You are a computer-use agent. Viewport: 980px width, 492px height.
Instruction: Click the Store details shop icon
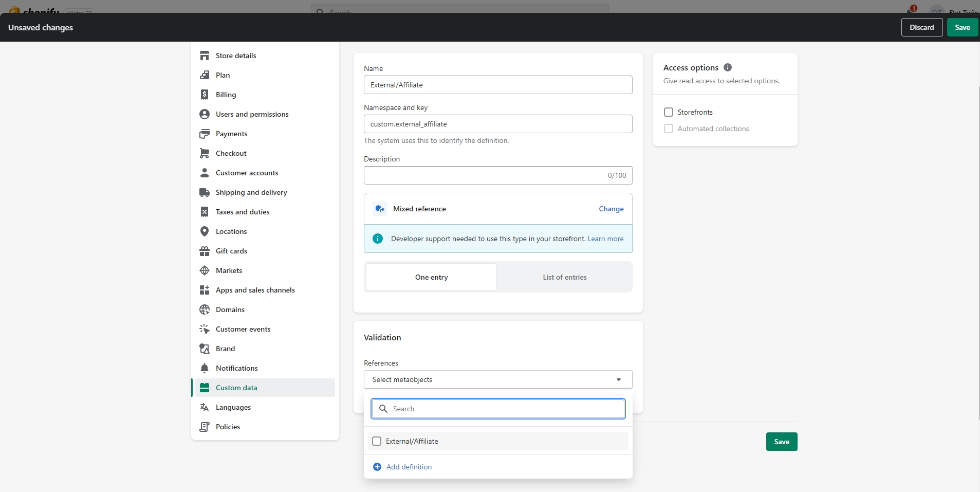205,56
